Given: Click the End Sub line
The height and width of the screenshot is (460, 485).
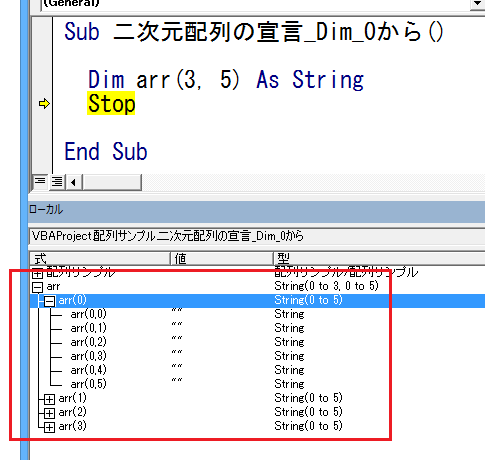Looking at the screenshot, I should coord(106,151).
